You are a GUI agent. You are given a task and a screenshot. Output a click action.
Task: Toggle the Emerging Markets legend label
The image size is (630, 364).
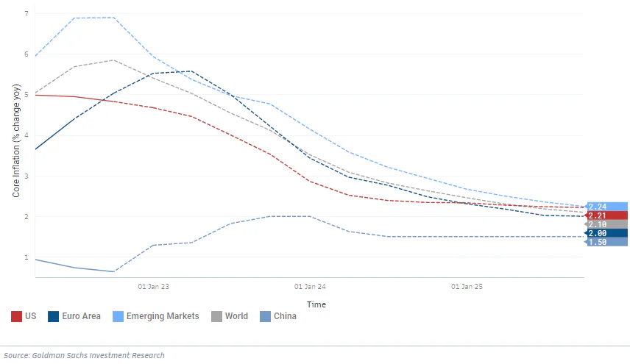[163, 316]
